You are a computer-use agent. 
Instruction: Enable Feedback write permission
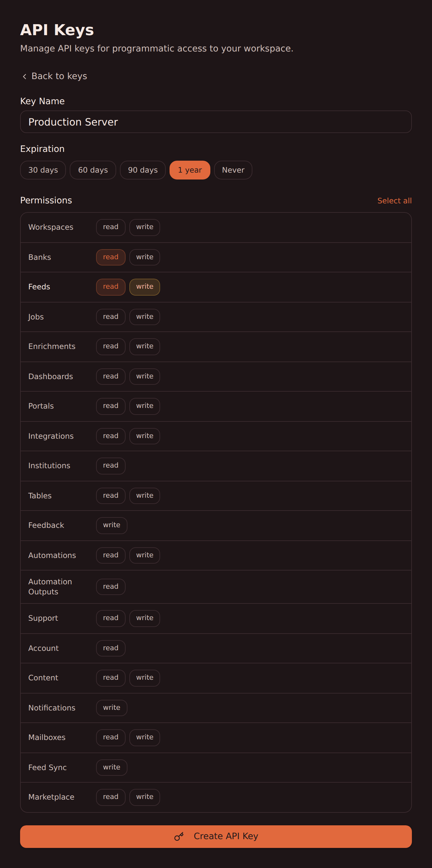[x=112, y=525]
